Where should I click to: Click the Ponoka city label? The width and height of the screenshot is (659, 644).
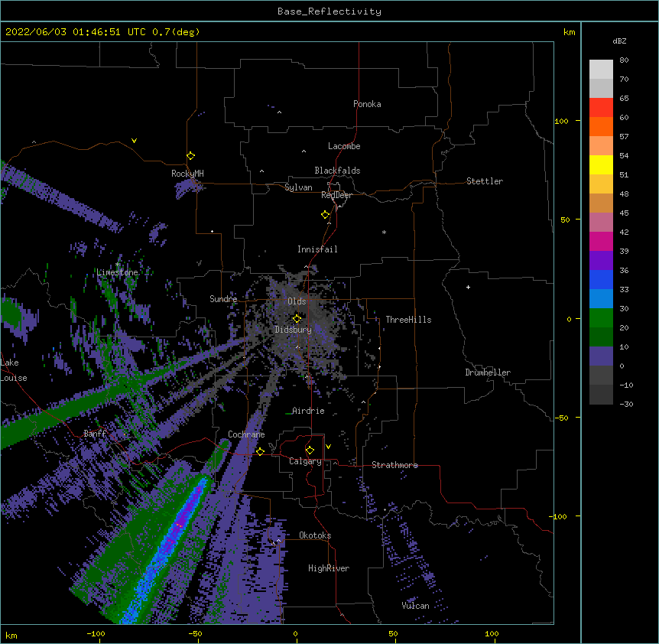367,104
